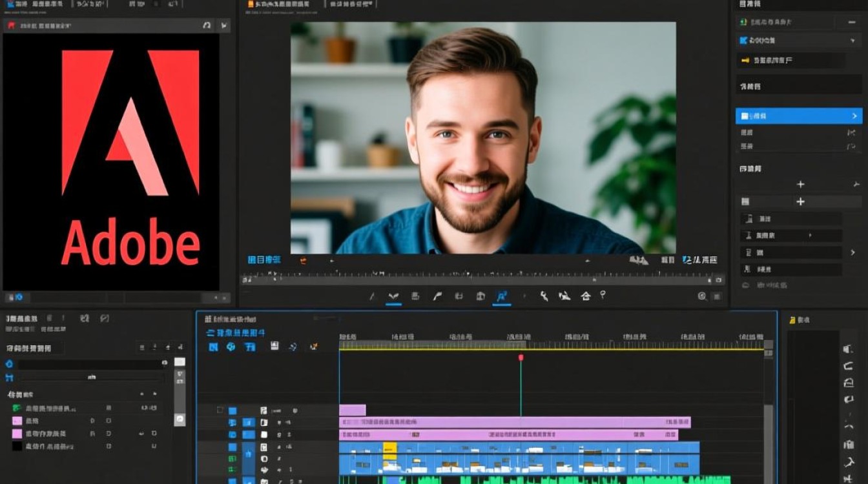Click the lower plus button in right panel
Screen dimensions: 868x484
coord(800,202)
